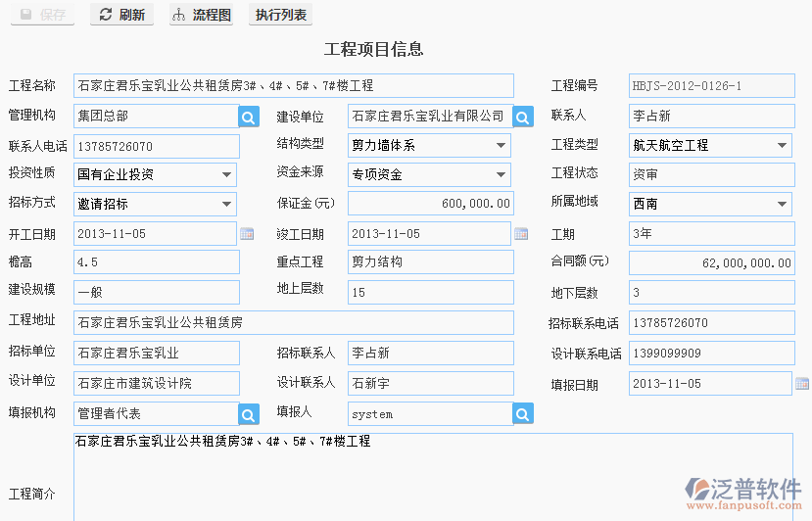Expand the 招标方式 dropdown
Screen dimensions: 812x521
226,205
